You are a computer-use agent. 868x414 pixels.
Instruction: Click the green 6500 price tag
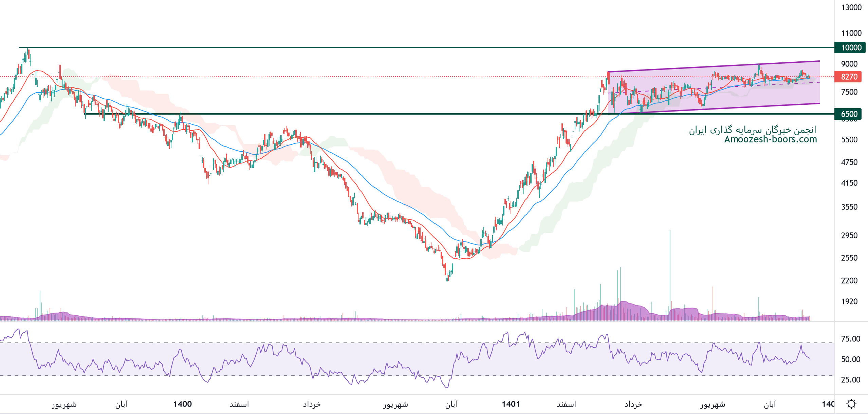point(849,114)
